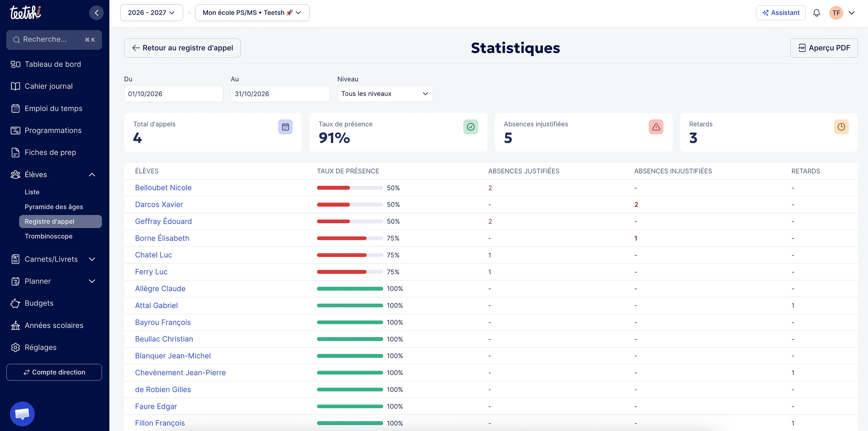Click the Réglages gear icon
The width and height of the screenshot is (868, 431).
(16, 347)
